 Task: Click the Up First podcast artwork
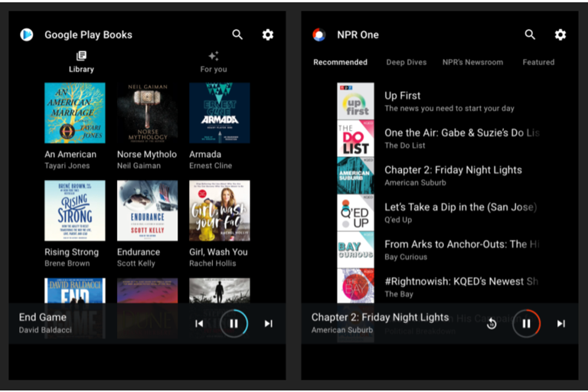(355, 101)
